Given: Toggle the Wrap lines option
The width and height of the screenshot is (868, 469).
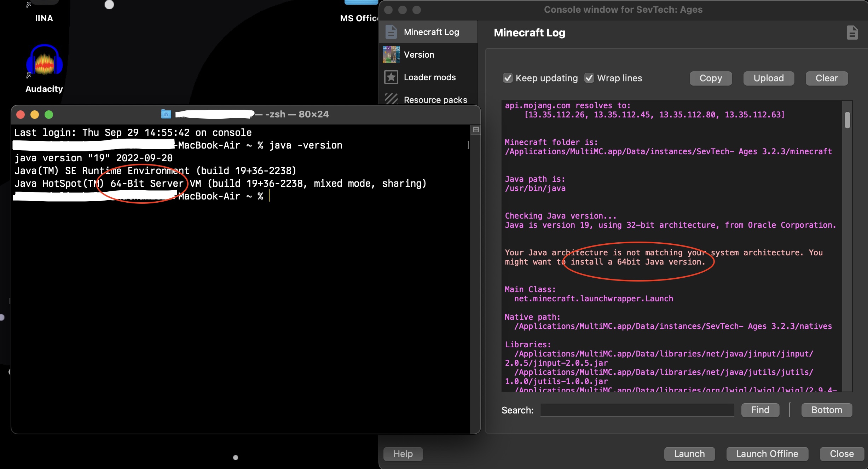Looking at the screenshot, I should click(x=589, y=78).
